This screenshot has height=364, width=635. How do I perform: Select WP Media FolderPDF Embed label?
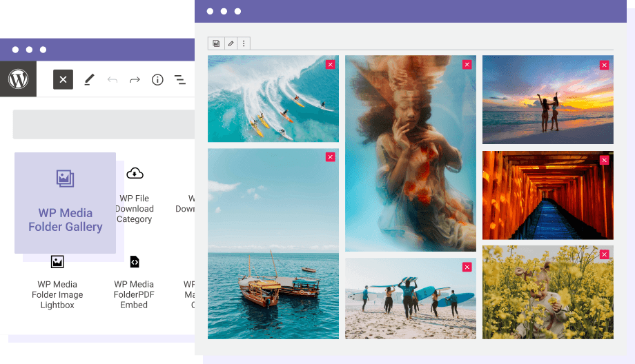134,295
